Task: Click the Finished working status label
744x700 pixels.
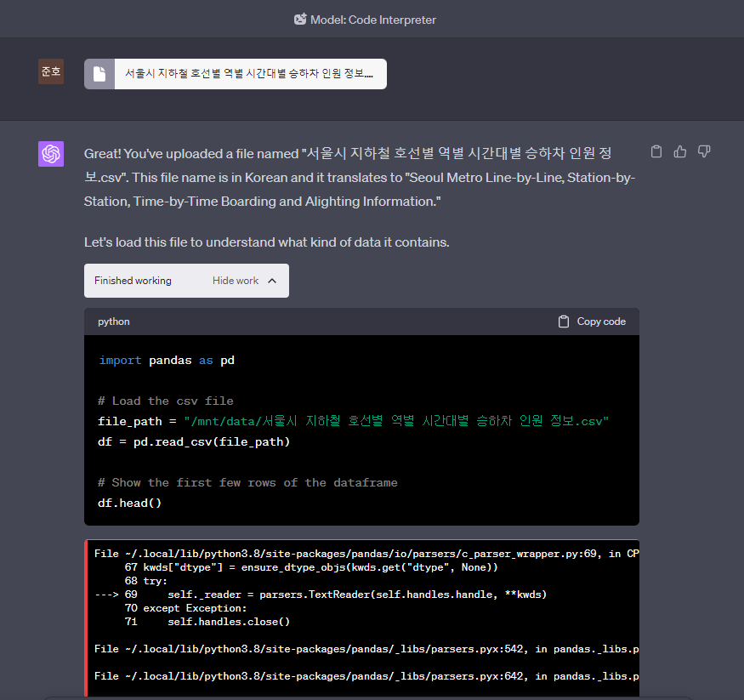Action: tap(133, 280)
